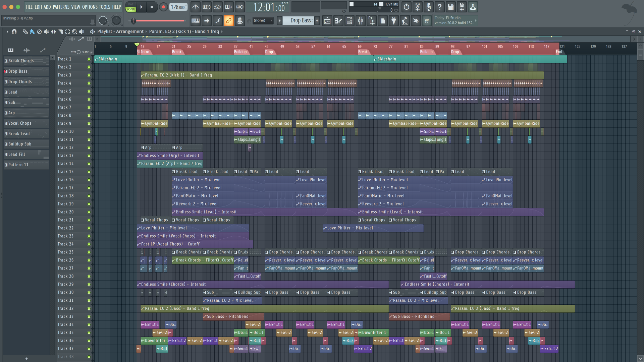Click the Playlist - Arrangement title

(x=120, y=32)
